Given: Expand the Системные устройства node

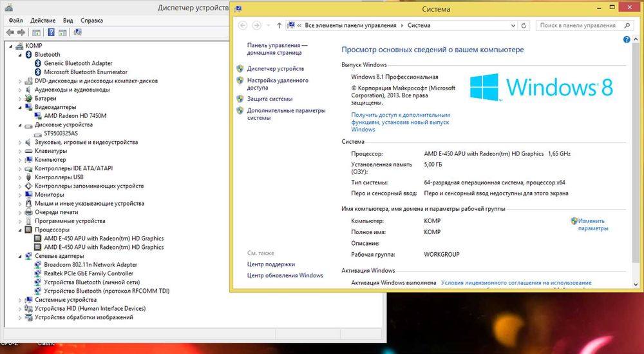Looking at the screenshot, I should coord(20,300).
